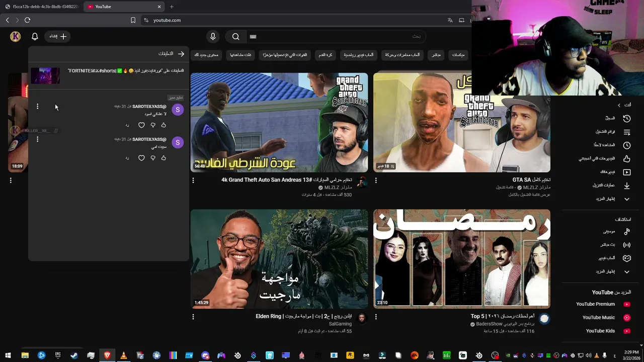The width and height of the screenshot is (644, 362).
Task: Select the "كرة القدم" filter chip
Action: click(326, 55)
